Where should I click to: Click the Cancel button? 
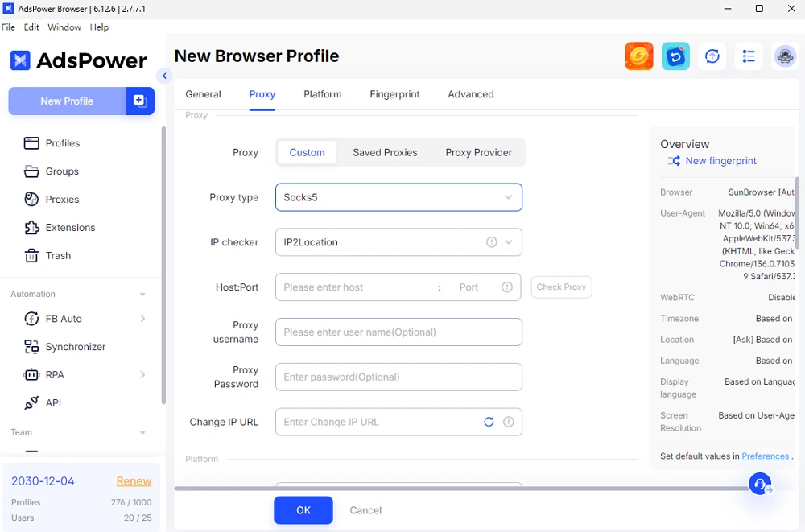pos(365,510)
